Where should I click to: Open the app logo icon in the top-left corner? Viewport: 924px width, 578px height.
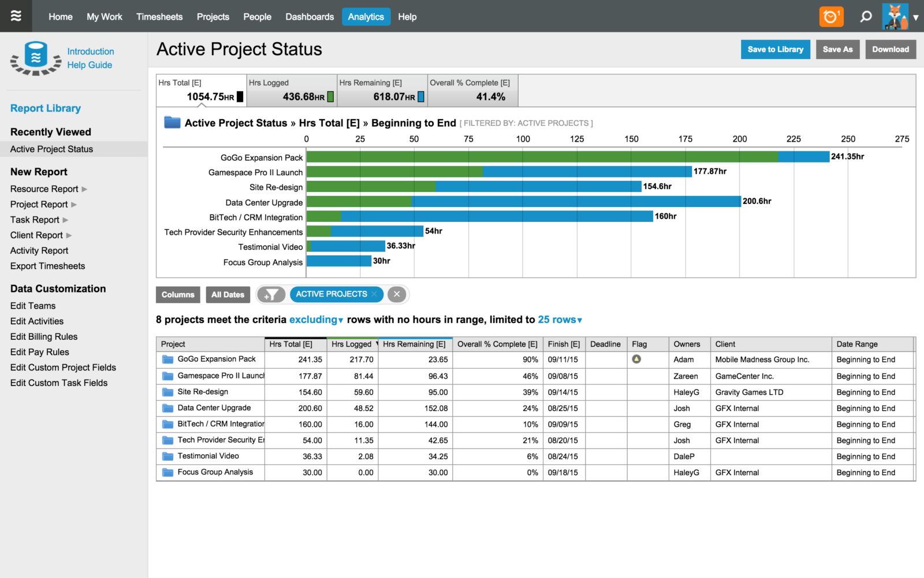16,16
